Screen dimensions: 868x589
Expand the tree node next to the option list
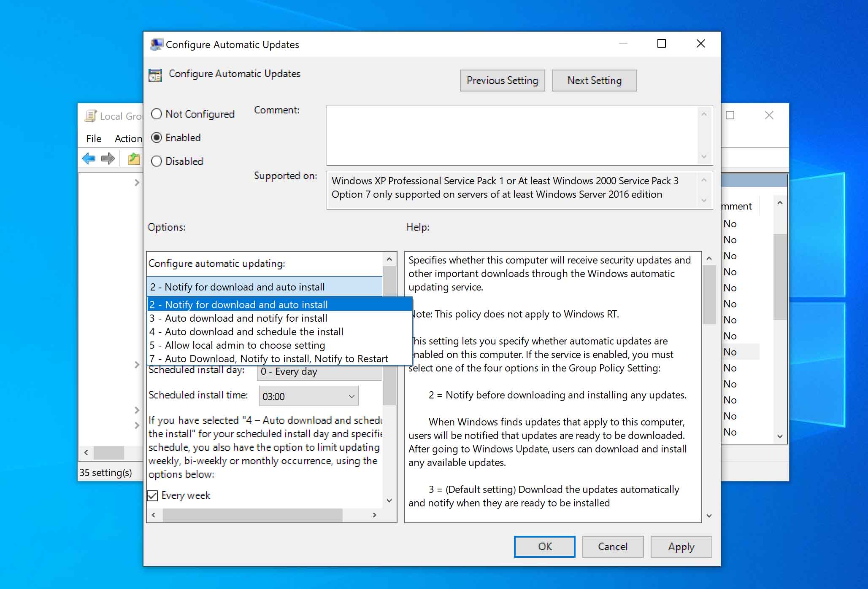point(137,365)
